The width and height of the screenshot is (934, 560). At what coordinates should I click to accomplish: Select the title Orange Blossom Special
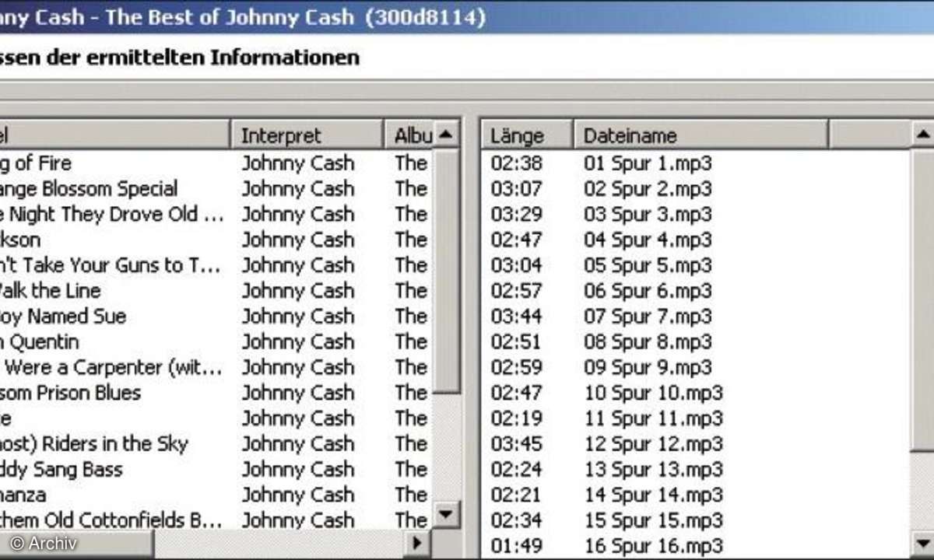[x=89, y=189]
